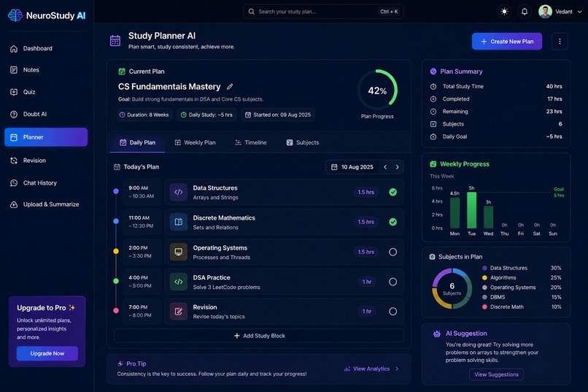The height and width of the screenshot is (392, 588).
Task: Go to the next day arrow
Action: click(397, 167)
